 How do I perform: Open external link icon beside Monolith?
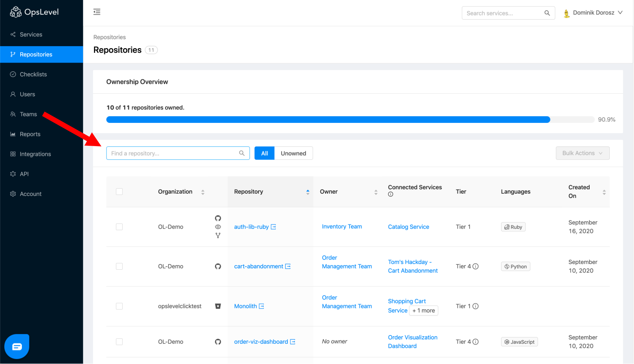(262, 306)
